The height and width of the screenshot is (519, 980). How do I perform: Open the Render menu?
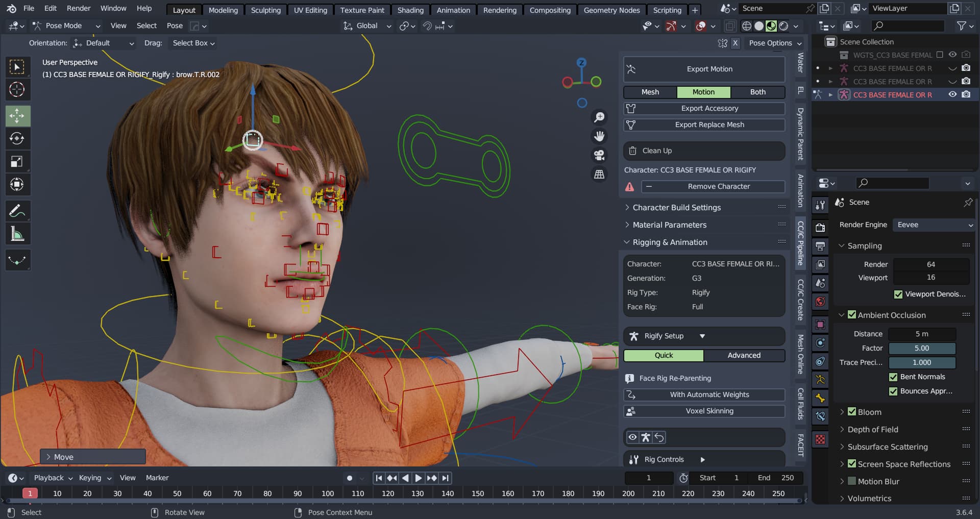[x=79, y=8]
